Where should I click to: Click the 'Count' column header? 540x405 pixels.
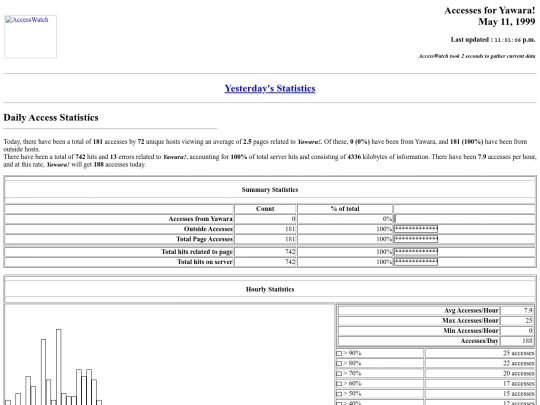point(265,209)
